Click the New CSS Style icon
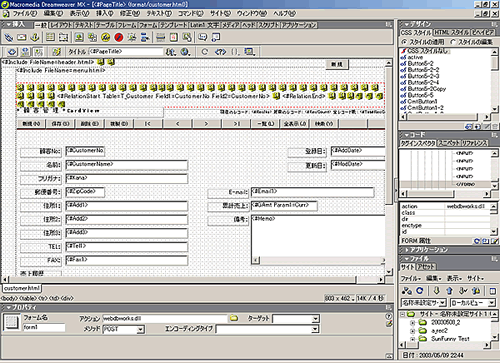The width and height of the screenshot is (500, 363). tap(477, 127)
